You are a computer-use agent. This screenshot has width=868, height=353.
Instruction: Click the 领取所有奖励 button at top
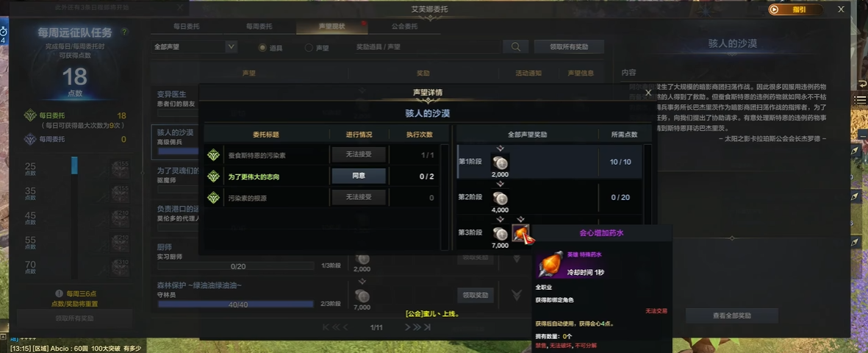click(569, 47)
